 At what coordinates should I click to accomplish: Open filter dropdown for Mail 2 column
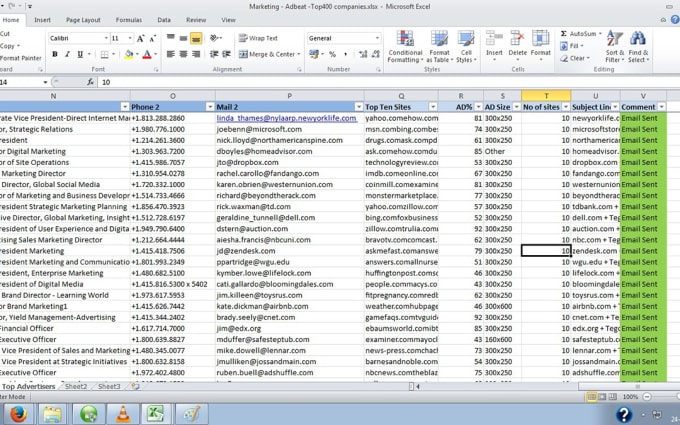(359, 107)
